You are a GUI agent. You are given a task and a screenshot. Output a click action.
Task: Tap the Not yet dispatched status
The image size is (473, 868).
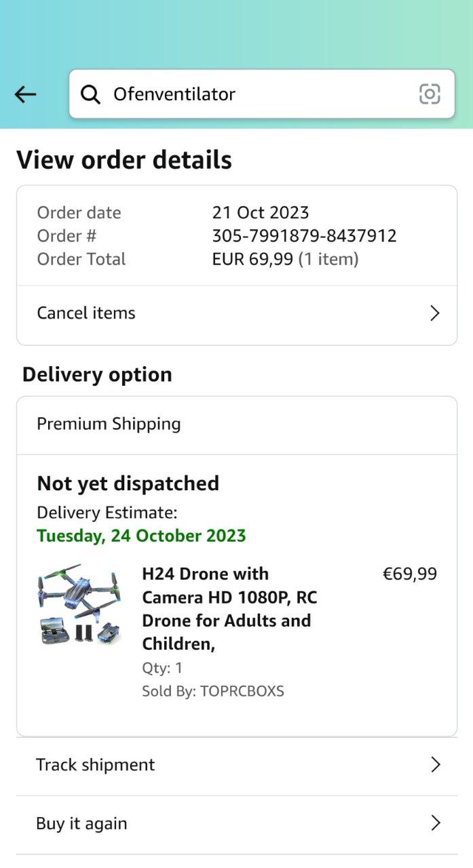128,484
